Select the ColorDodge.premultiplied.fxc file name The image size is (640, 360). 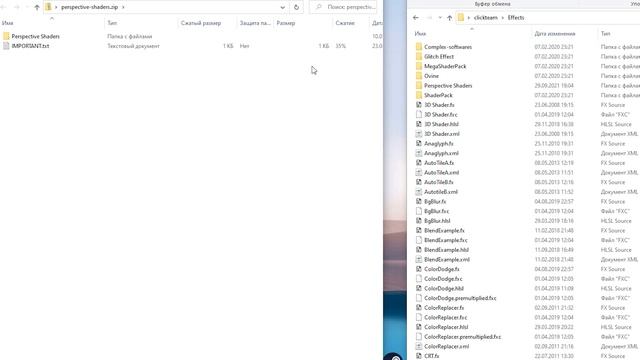pos(460,298)
